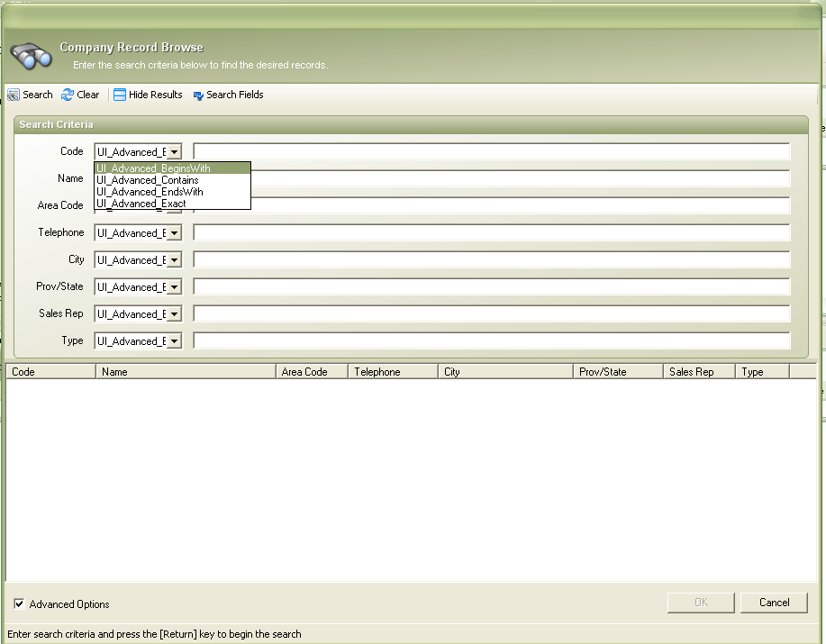
Task: Choose UI_Advanced_Exact in the dropdown list
Action: (141, 204)
